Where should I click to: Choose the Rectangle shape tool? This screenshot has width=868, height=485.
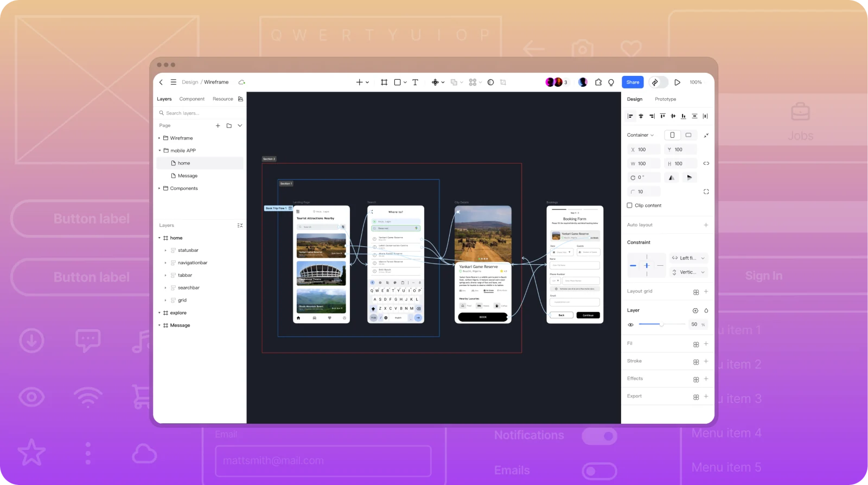coord(398,82)
